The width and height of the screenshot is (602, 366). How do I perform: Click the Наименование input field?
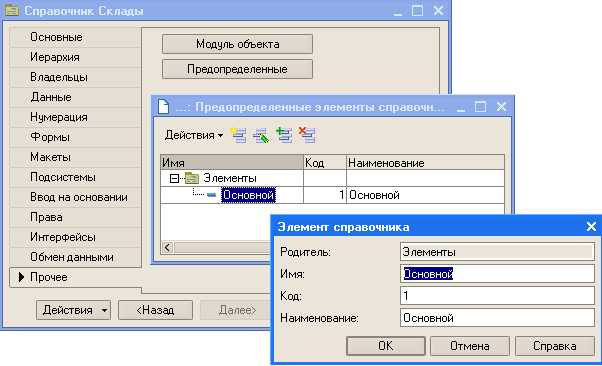point(497,318)
